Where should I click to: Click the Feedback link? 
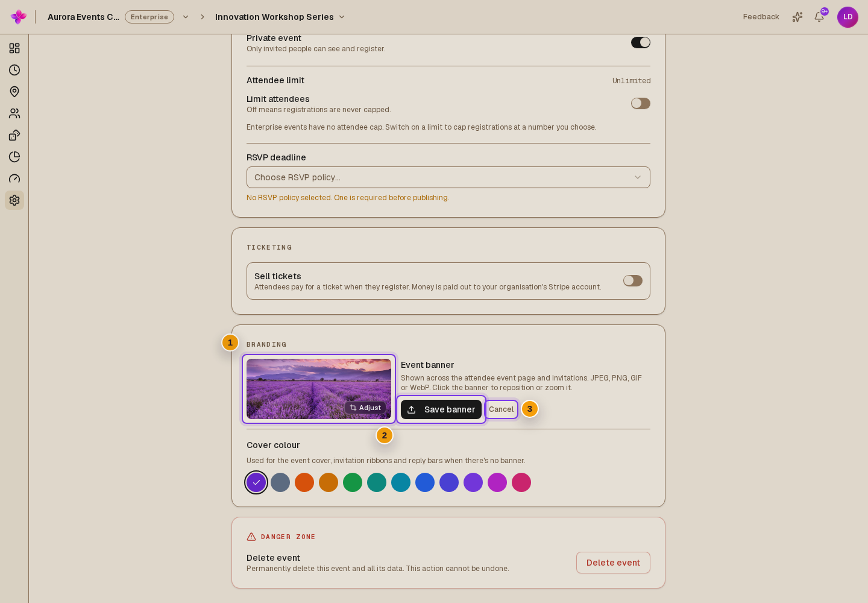(x=761, y=17)
